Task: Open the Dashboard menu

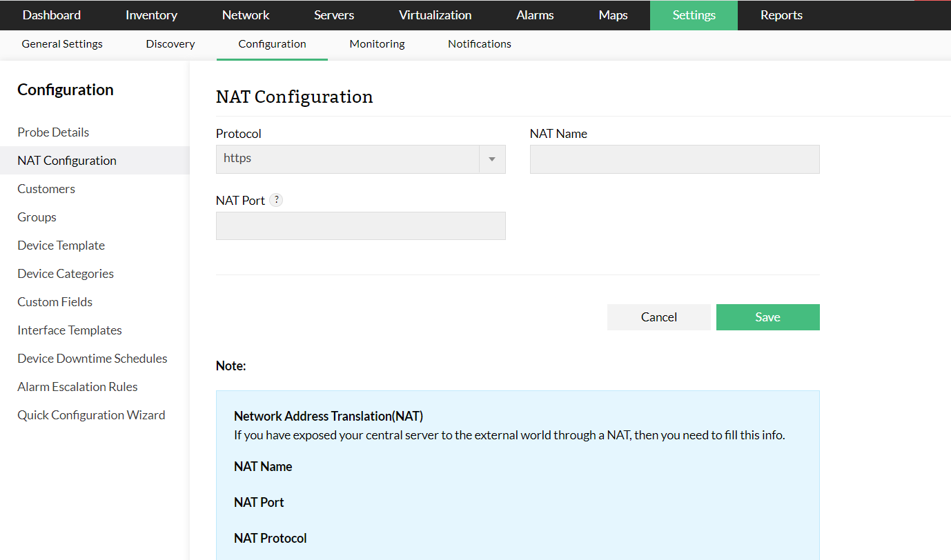Action: pos(52,15)
